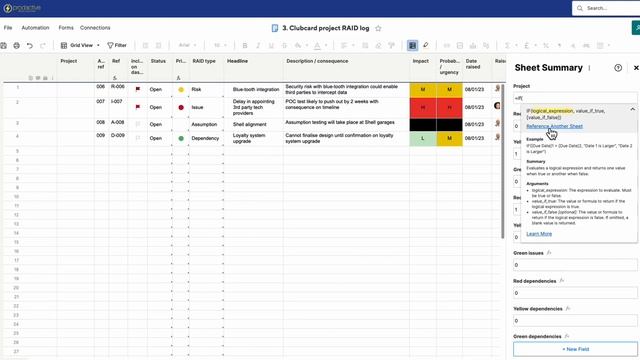Close the Sheet Summary panel

point(636,68)
